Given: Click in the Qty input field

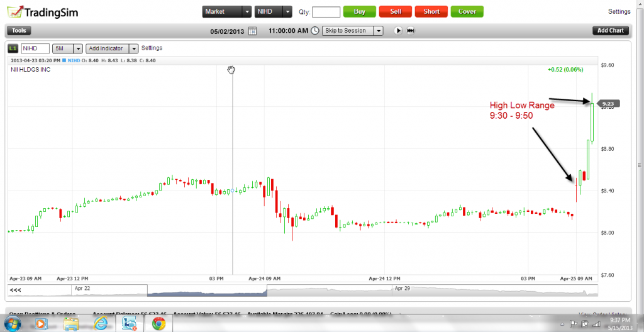Looking at the screenshot, I should (326, 11).
